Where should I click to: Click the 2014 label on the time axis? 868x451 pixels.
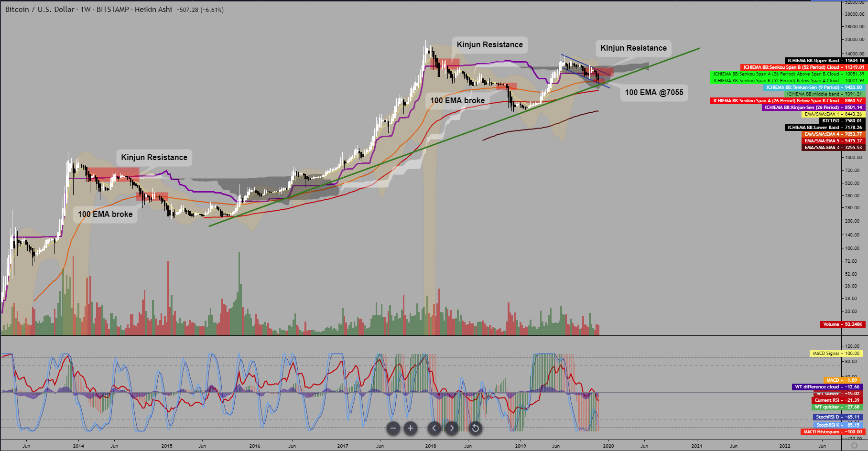click(78, 446)
